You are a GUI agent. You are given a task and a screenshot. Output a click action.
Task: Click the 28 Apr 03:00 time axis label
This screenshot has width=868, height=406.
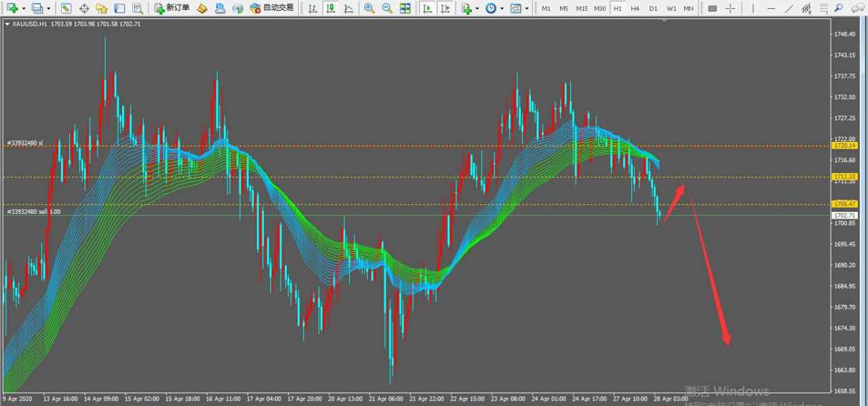(x=671, y=399)
